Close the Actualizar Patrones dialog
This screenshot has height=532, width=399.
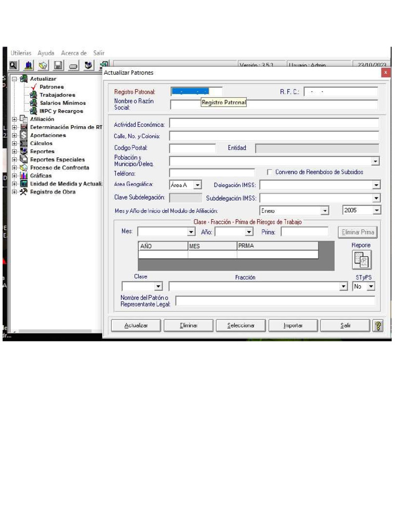385,73
